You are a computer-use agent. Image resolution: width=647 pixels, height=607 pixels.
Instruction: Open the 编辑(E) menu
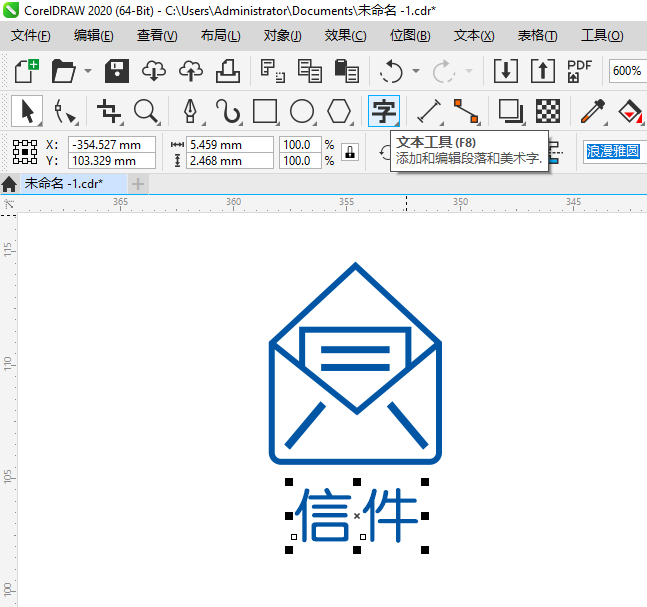point(94,35)
